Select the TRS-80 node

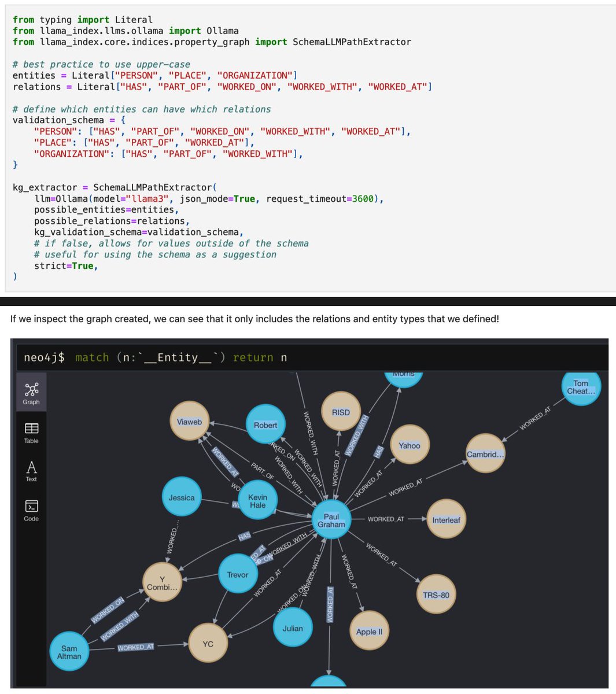point(436,593)
